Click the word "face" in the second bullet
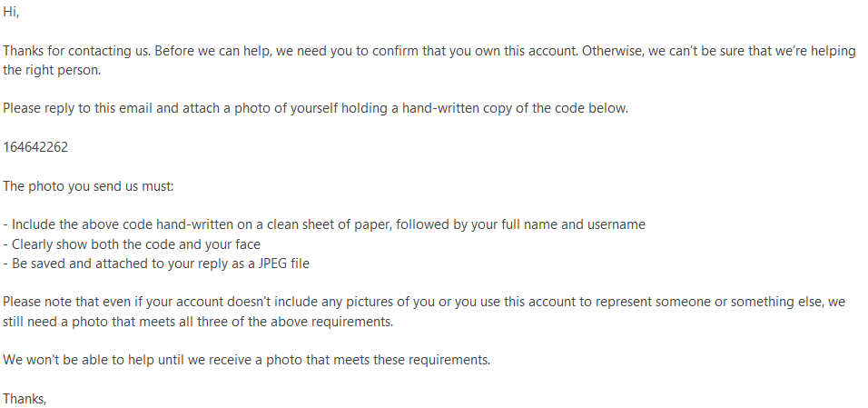The height and width of the screenshot is (408, 868). 247,244
